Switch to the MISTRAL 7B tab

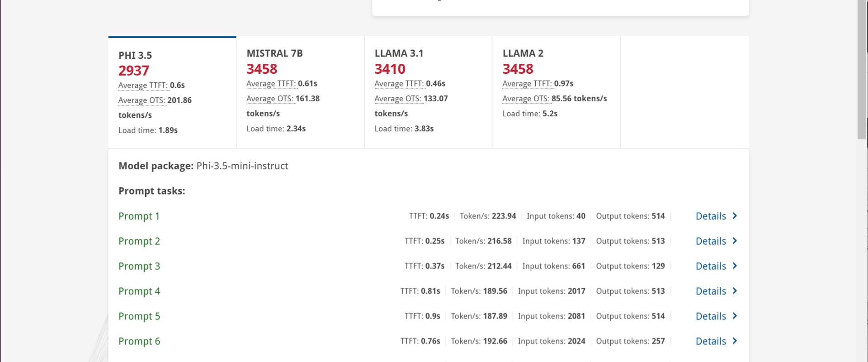[300, 92]
